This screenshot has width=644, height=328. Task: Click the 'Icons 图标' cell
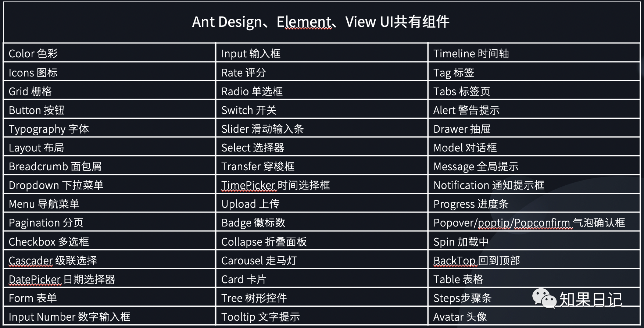109,72
